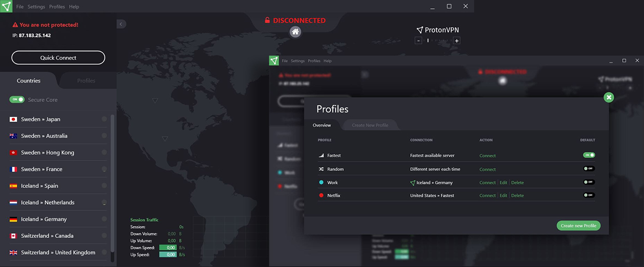Expand the Sweden » Australia server entry
Viewport: 644px width, 267px height.
(104, 136)
